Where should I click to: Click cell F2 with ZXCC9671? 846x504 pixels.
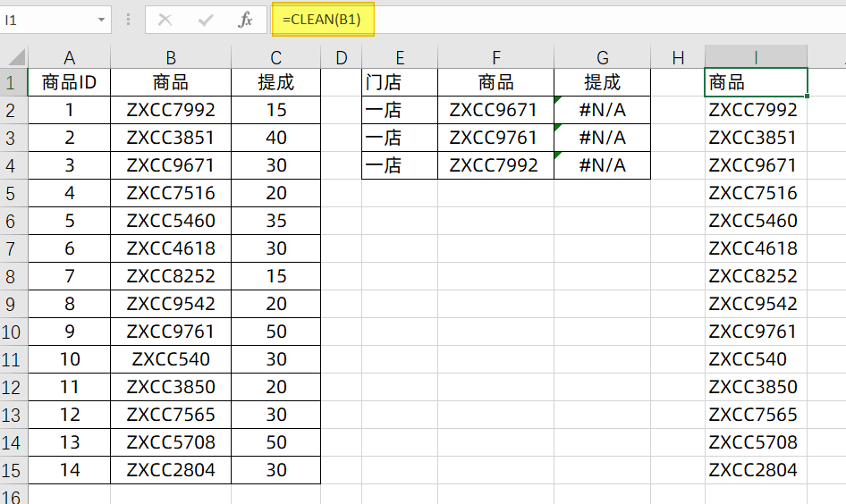click(x=495, y=110)
